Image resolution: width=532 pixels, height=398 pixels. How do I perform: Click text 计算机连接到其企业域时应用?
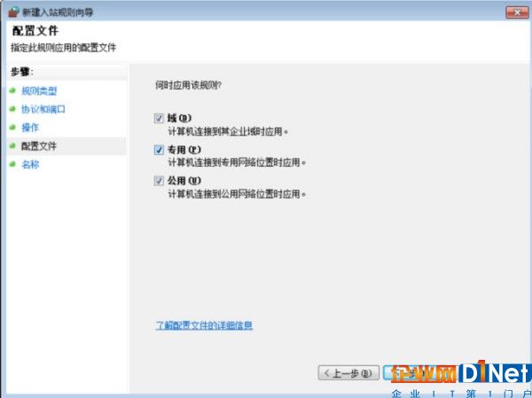pos(228,131)
